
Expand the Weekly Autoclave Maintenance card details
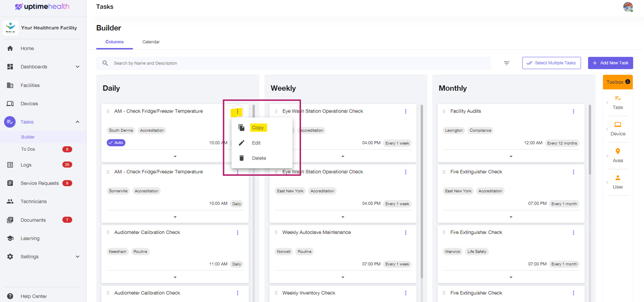[343, 277]
